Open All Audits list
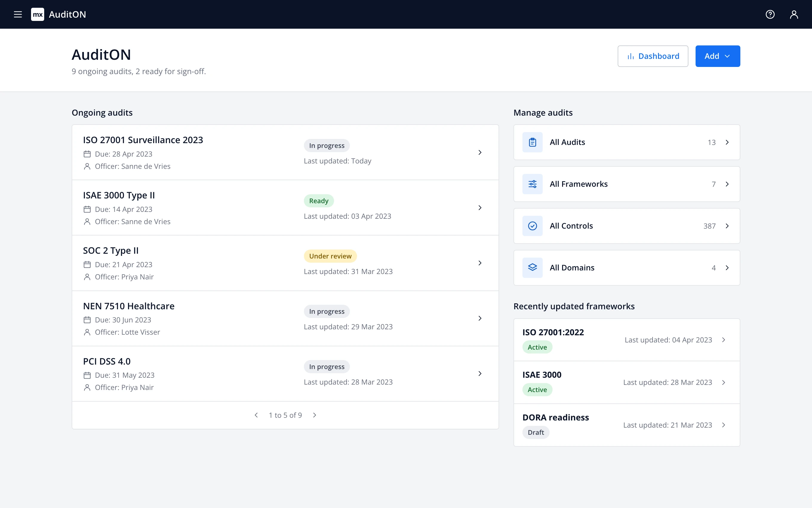This screenshot has width=812, height=508. click(x=627, y=142)
